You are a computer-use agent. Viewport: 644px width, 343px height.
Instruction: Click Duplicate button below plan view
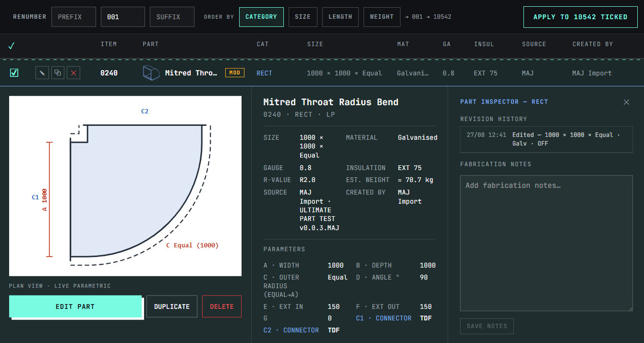172,306
